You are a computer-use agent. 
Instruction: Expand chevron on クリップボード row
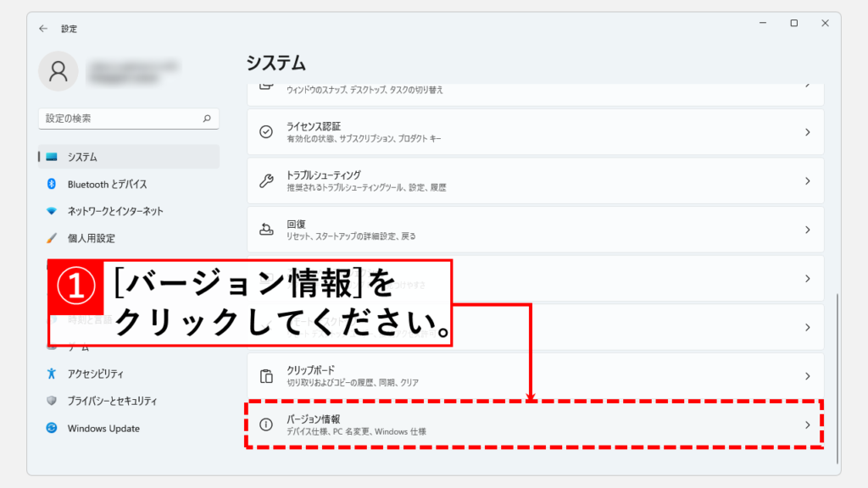(808, 376)
